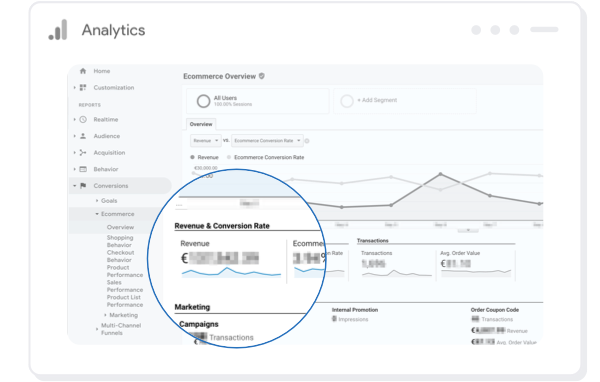
Task: Click the Acquisition branching arrows icon
Action: click(83, 153)
